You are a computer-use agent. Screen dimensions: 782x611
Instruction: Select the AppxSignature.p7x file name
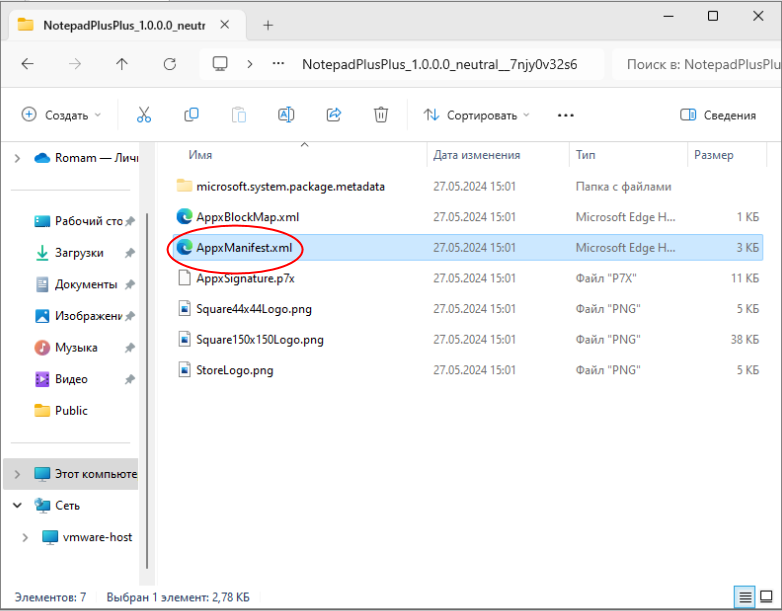pos(245,278)
